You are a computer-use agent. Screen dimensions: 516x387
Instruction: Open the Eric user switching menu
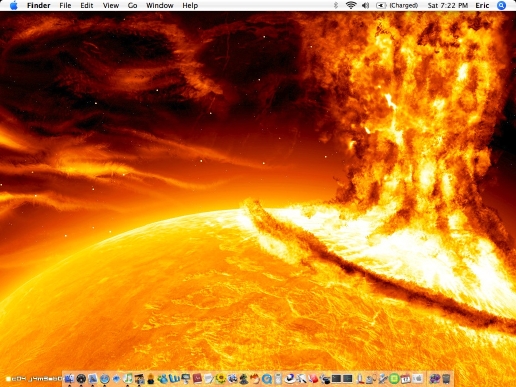pyautogui.click(x=482, y=5)
